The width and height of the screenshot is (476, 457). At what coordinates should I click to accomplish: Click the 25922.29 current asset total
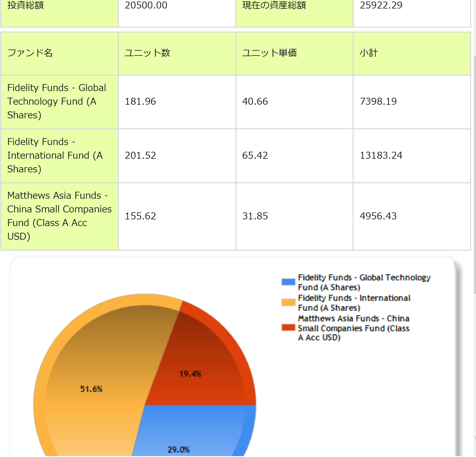[381, 5]
